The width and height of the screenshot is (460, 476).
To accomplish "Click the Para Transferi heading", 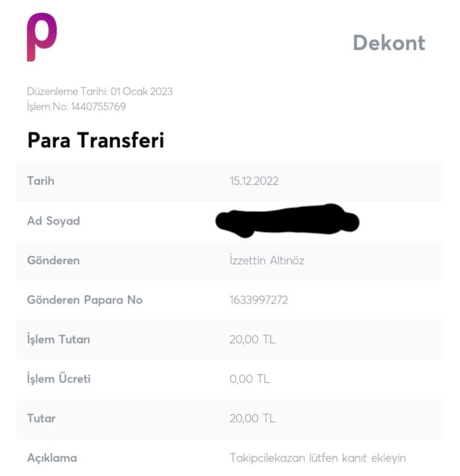I will (x=95, y=141).
